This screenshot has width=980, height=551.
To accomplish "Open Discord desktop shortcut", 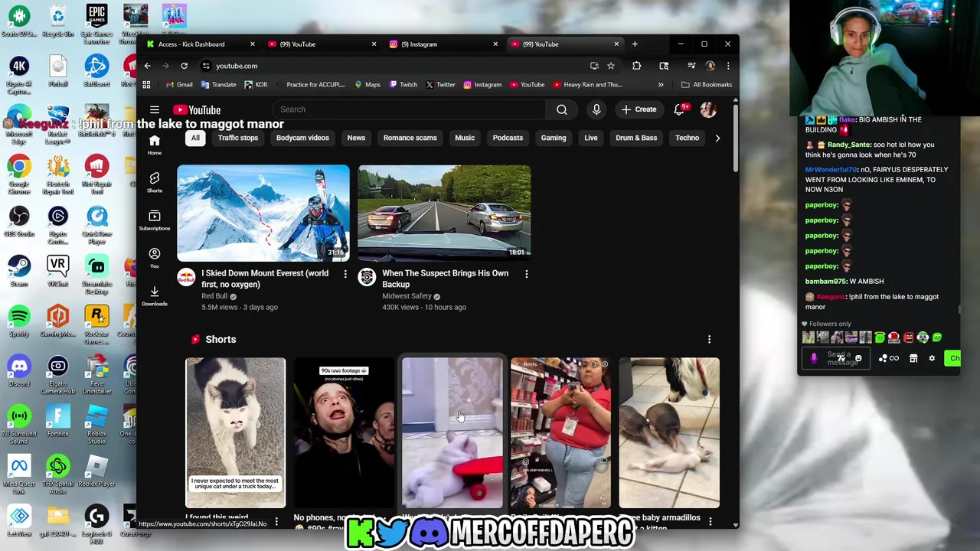I will pos(19,370).
